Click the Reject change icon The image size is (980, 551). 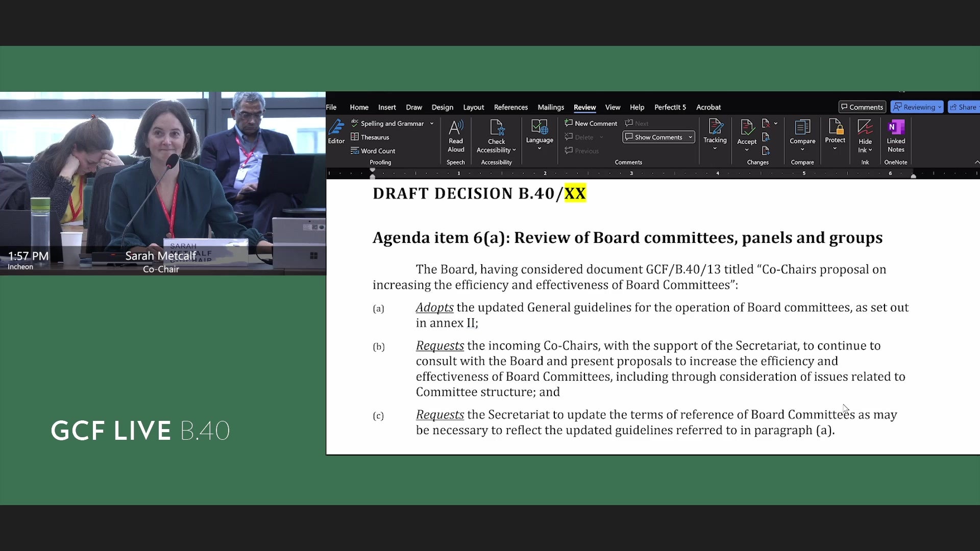[x=766, y=123]
